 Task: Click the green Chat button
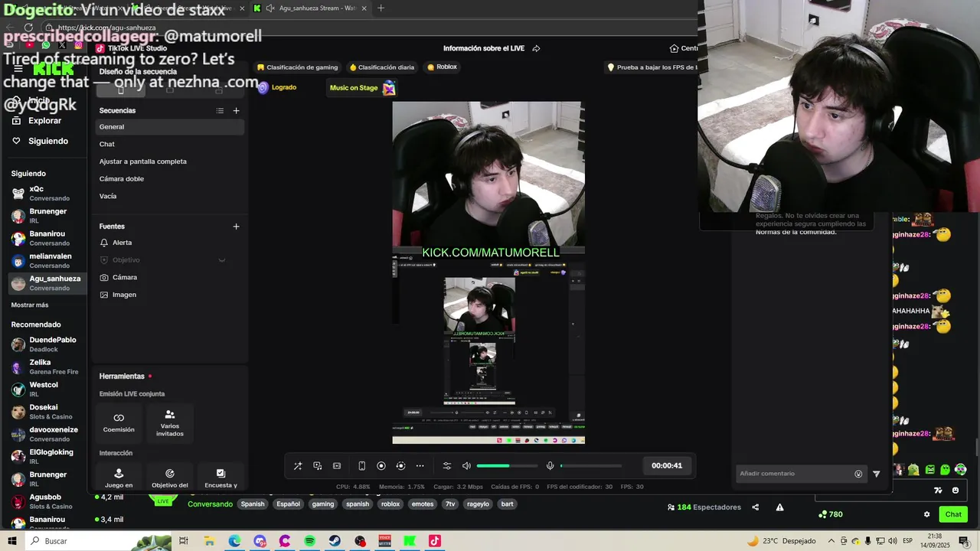coord(953,514)
